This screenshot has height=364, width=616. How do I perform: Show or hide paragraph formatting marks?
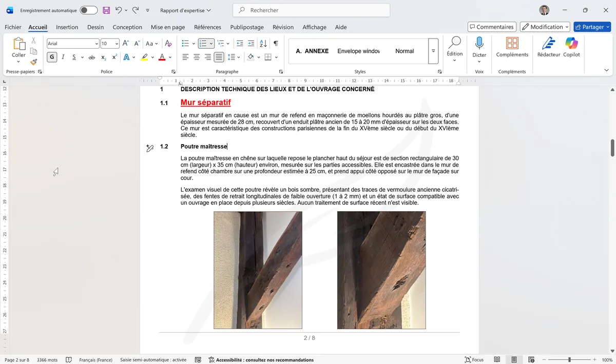(276, 43)
